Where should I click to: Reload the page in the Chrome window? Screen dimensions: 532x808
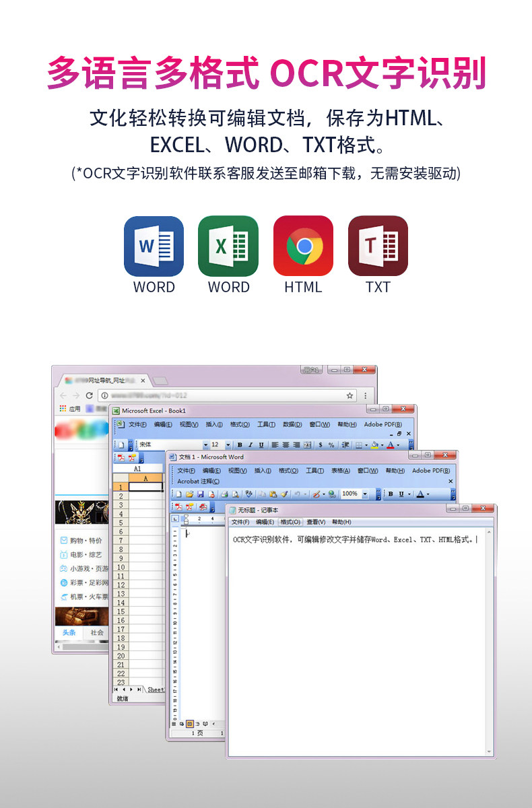point(90,395)
